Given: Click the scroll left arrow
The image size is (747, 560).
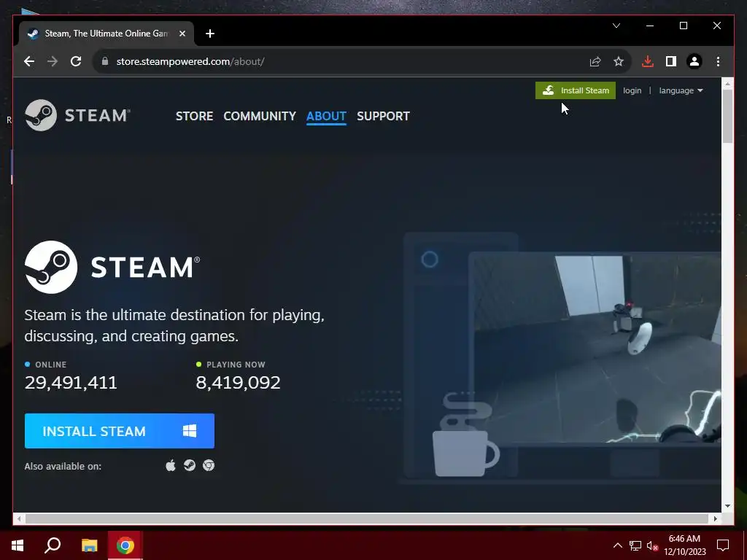Looking at the screenshot, I should [19, 518].
